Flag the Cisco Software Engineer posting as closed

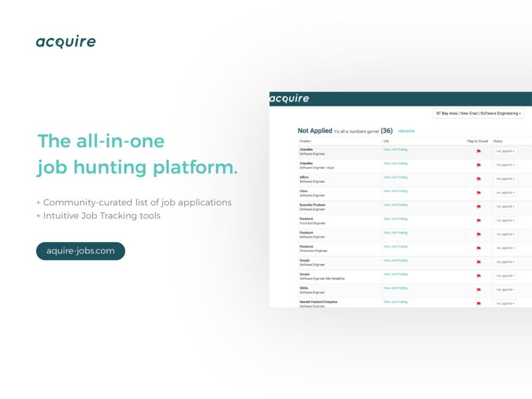click(478, 193)
